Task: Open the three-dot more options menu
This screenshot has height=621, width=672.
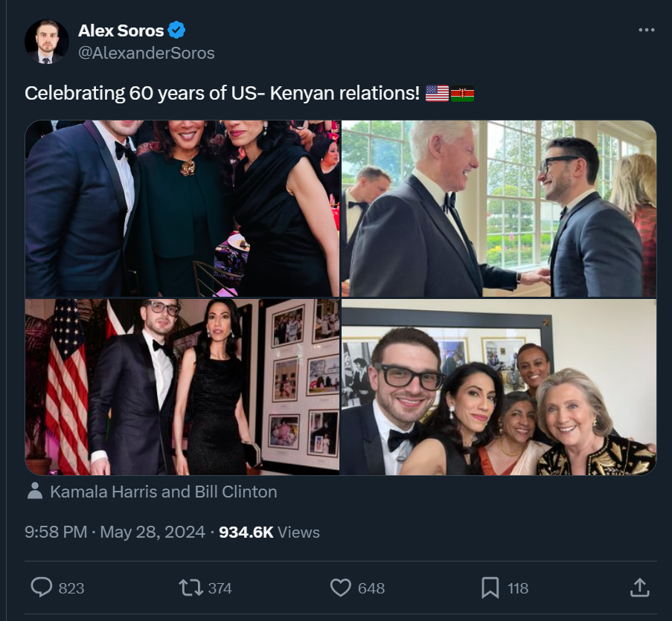Action: point(647,30)
